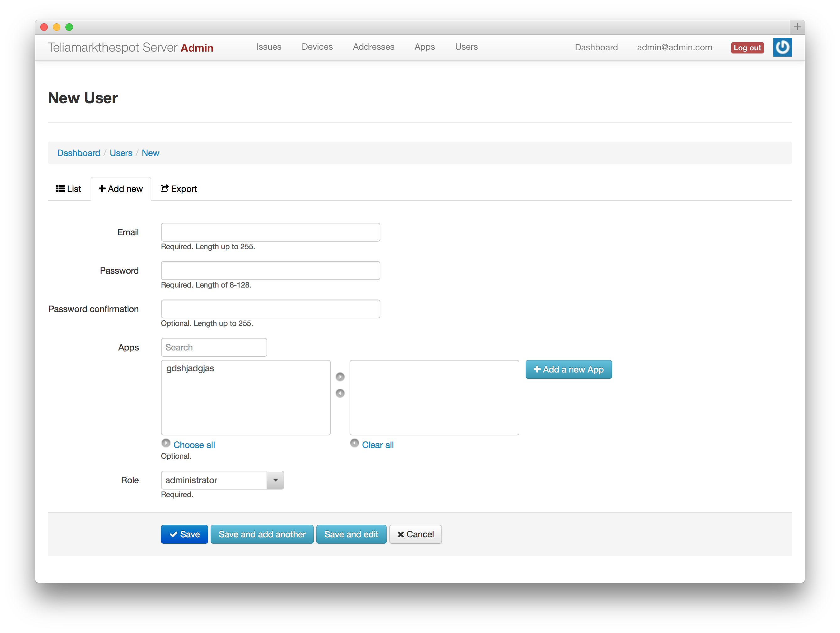Click the Clear all arrow icon

point(354,443)
